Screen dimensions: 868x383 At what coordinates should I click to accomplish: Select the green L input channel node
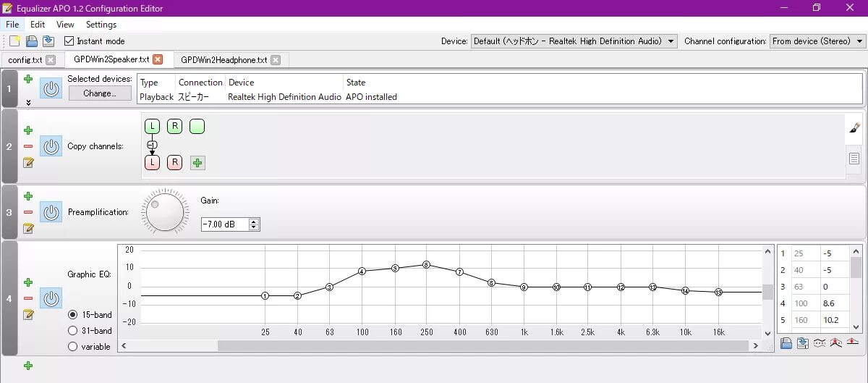point(152,127)
